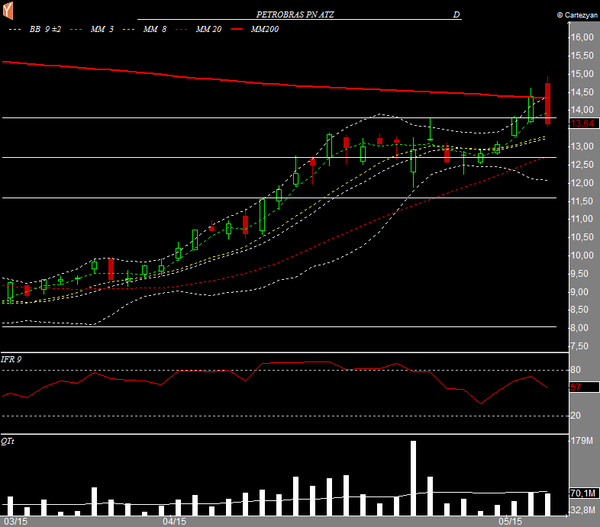600x527 pixels.
Task: Select the QTt volume panel label
Action: click(x=8, y=440)
